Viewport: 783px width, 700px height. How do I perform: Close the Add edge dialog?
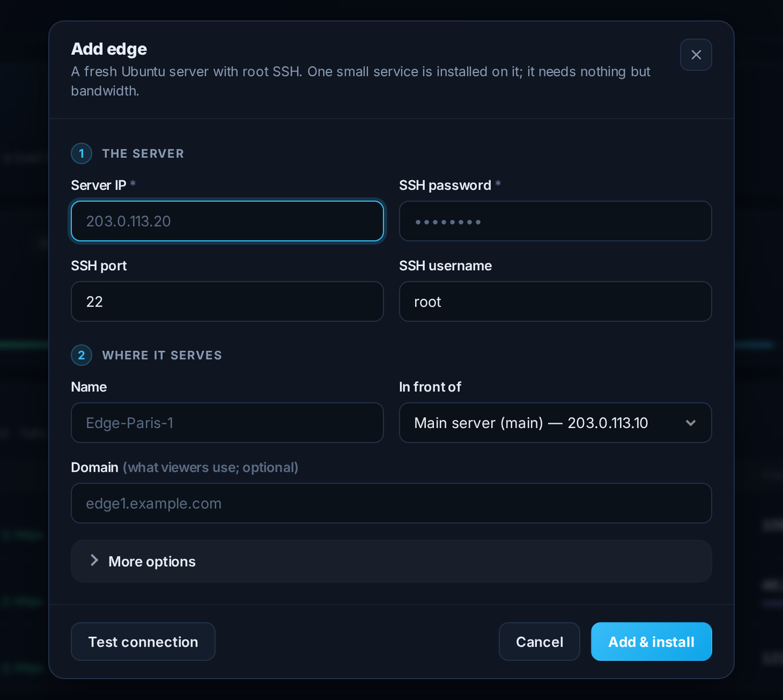point(696,55)
